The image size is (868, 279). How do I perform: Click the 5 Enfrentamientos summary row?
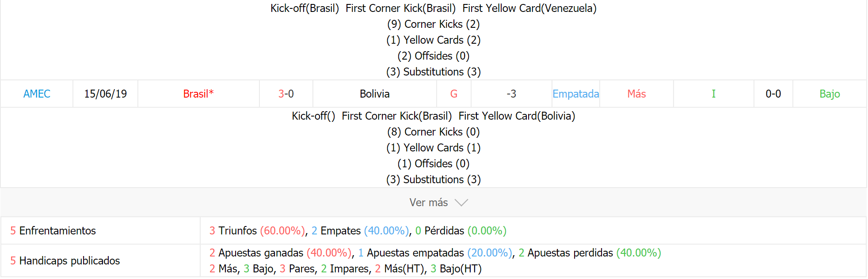tap(433, 230)
